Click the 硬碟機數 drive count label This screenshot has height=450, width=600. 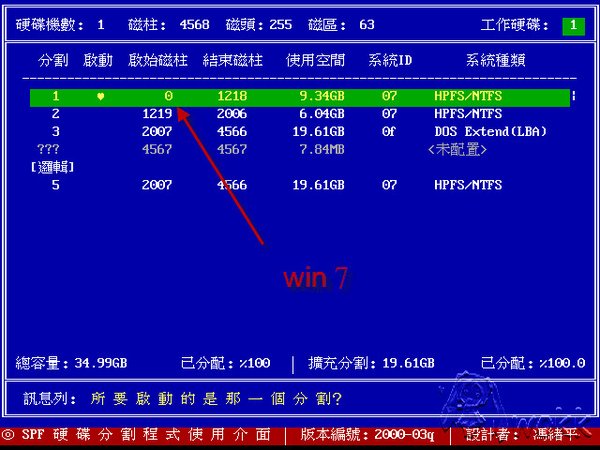(50, 25)
